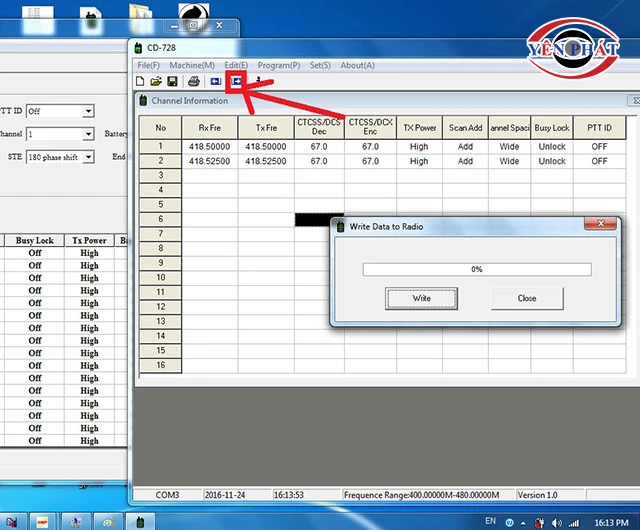Click the New file toolbar icon
640x530 pixels.
(140, 81)
